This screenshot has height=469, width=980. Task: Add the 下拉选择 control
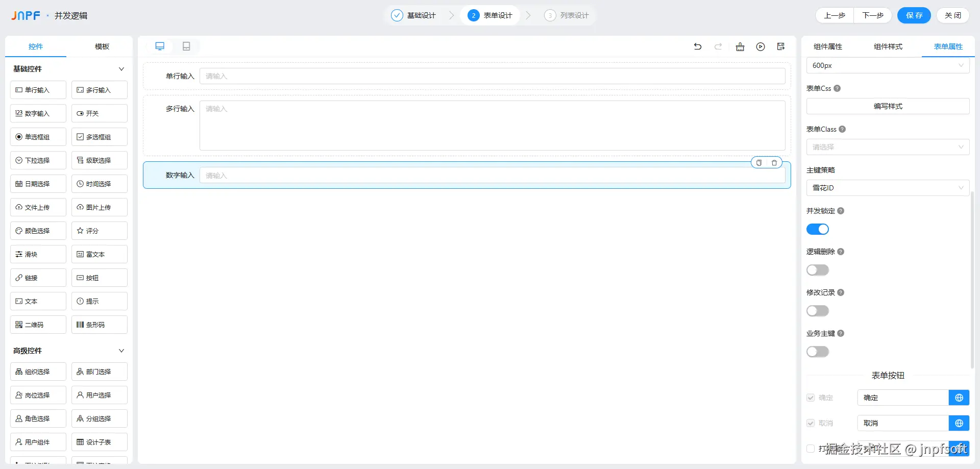[38, 160]
